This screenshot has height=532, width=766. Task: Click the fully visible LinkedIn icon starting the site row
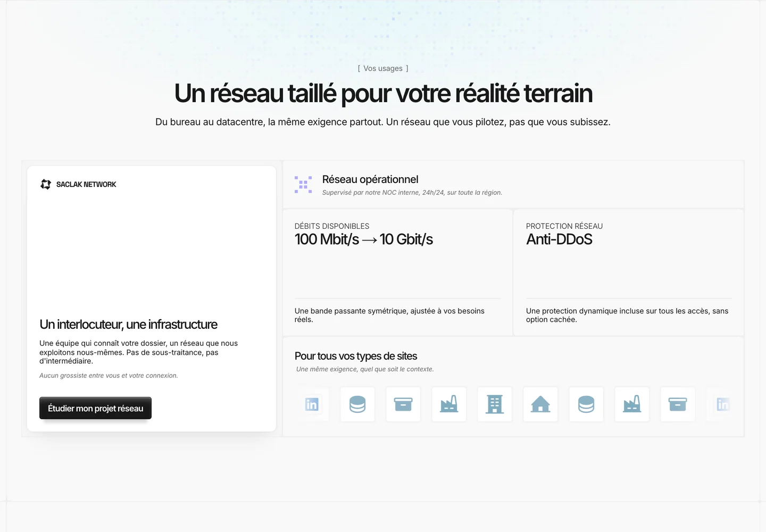pos(312,404)
